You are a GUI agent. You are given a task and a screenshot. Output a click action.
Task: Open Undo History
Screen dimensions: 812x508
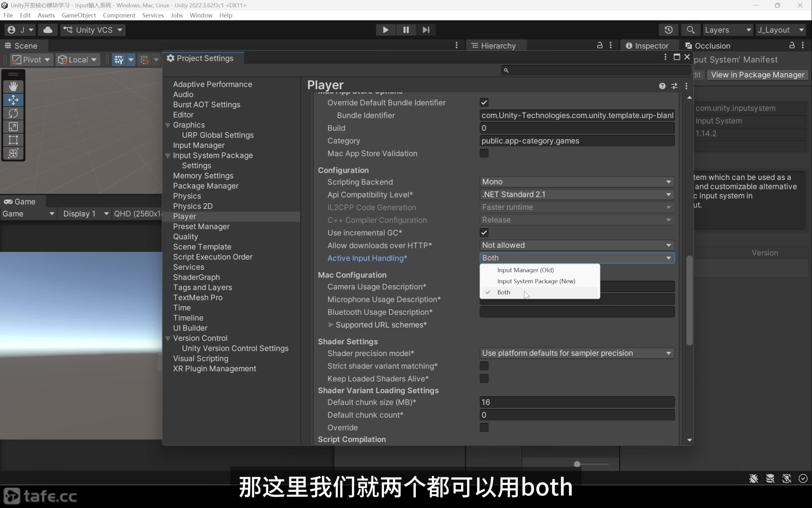pyautogui.click(x=668, y=30)
